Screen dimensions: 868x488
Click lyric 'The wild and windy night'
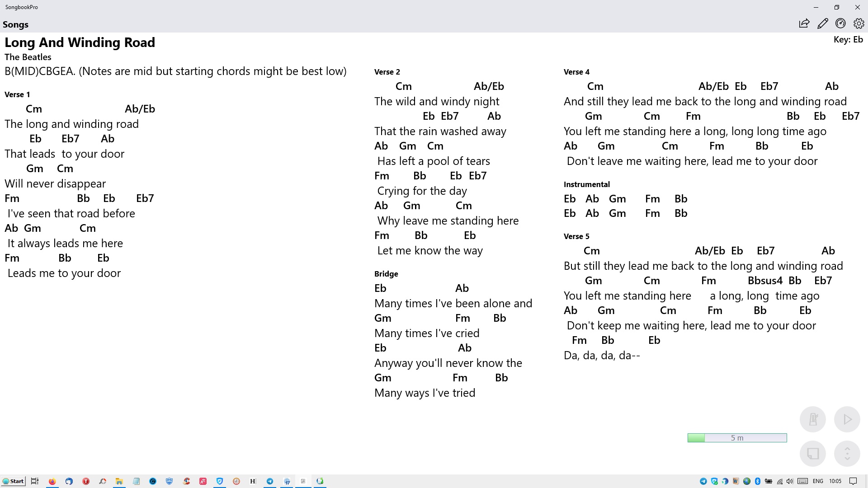point(437,102)
